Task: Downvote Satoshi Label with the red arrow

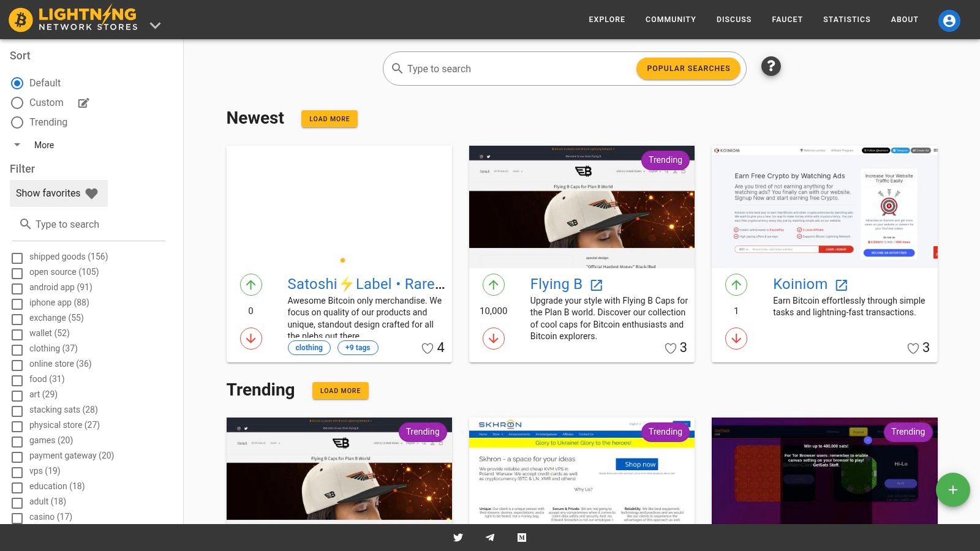Action: 251,338
